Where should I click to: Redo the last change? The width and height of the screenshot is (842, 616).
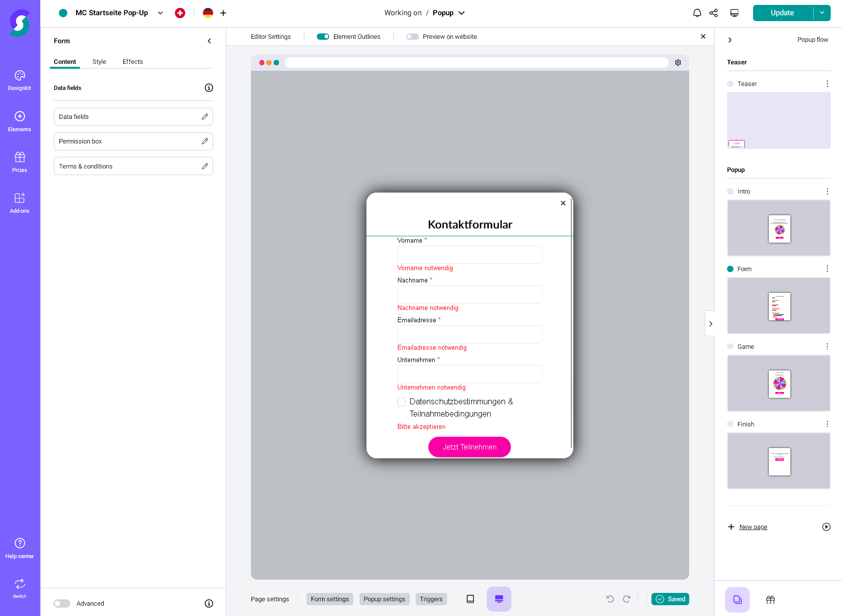pos(627,599)
